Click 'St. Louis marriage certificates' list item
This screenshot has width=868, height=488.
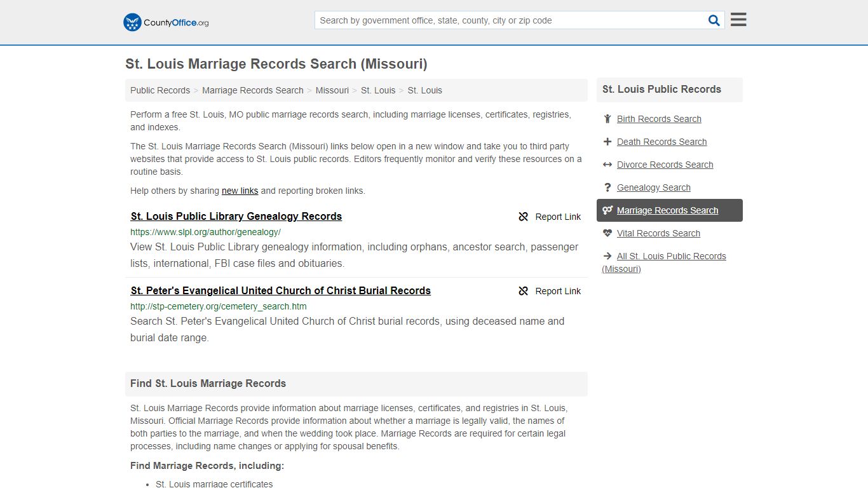[x=214, y=484]
